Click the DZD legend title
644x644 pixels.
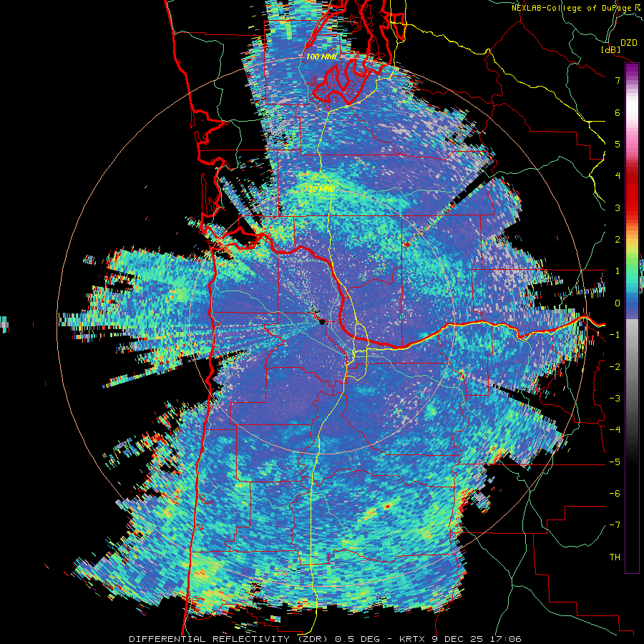pos(628,43)
